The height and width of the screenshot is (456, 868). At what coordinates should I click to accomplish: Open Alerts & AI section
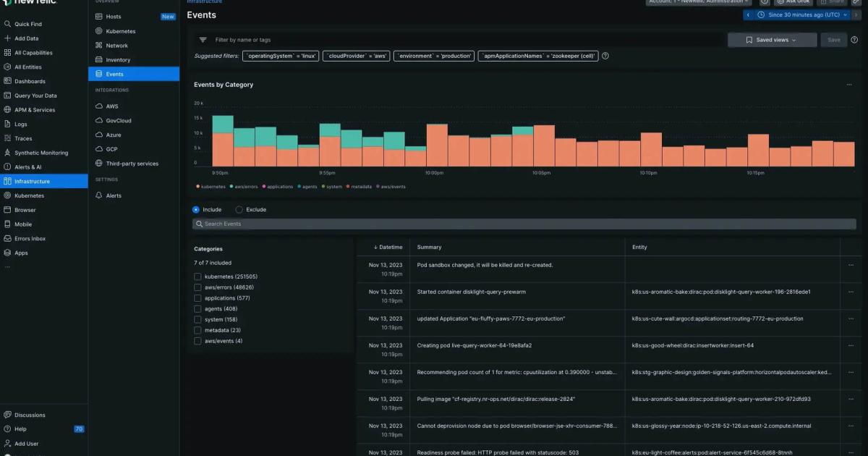28,167
